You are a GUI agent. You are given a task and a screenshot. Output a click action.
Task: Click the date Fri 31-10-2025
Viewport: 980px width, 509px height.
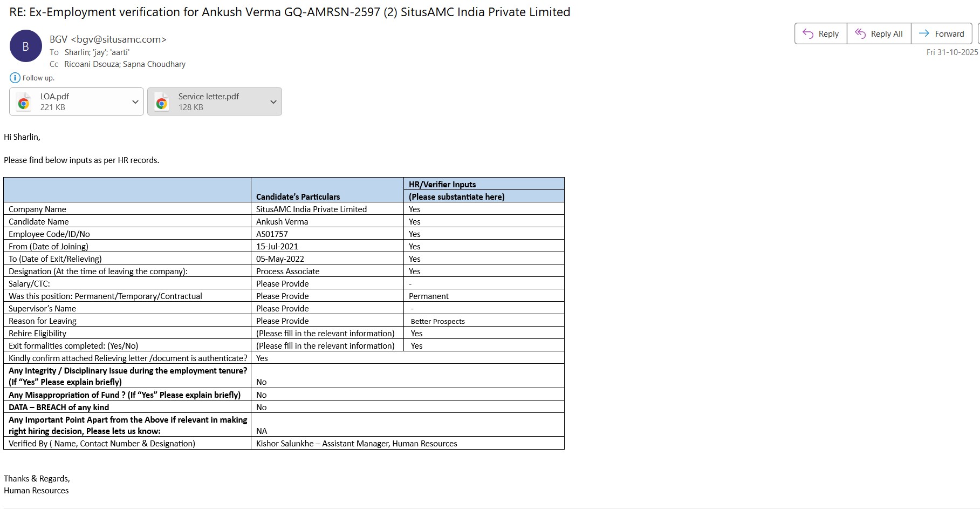point(952,52)
